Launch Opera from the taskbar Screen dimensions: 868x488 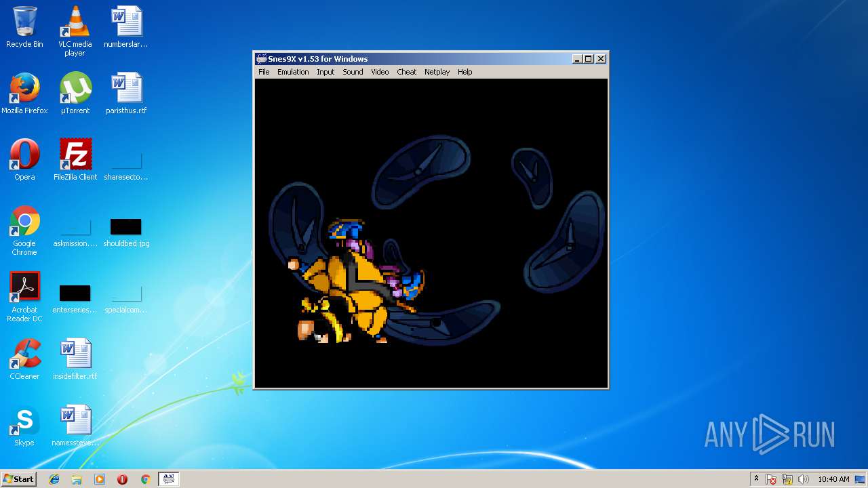click(x=122, y=479)
